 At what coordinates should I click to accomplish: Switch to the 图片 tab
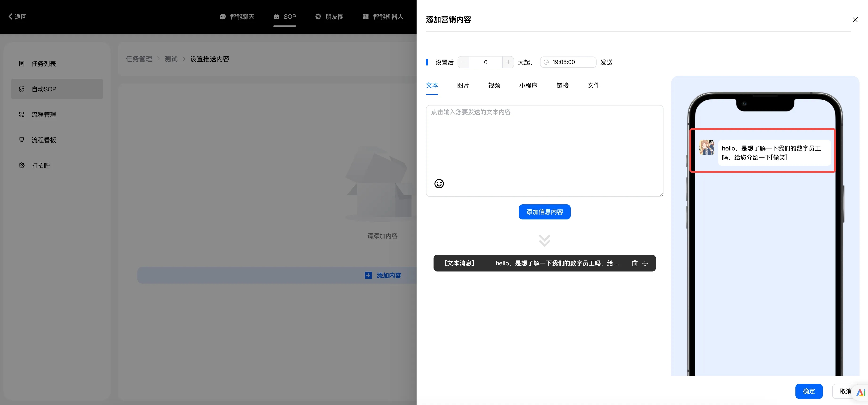(463, 85)
